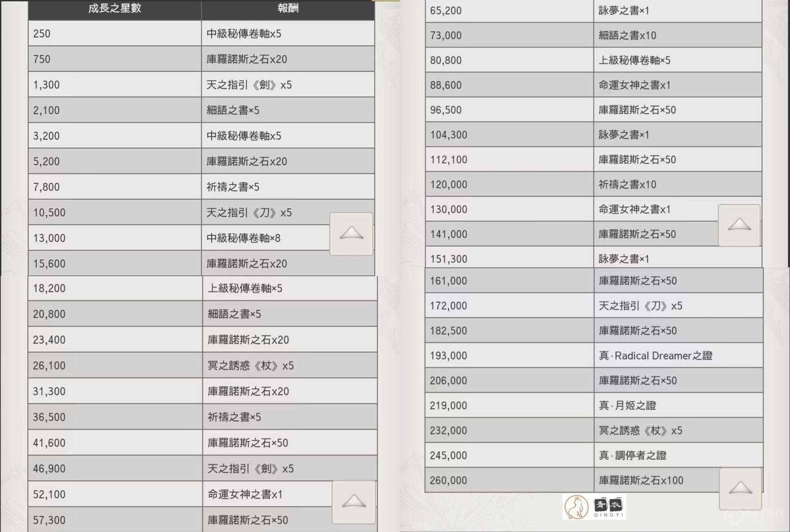Screen dimensions: 790x532
Task: Select the 23,400 star count cell
Action: click(x=115, y=340)
